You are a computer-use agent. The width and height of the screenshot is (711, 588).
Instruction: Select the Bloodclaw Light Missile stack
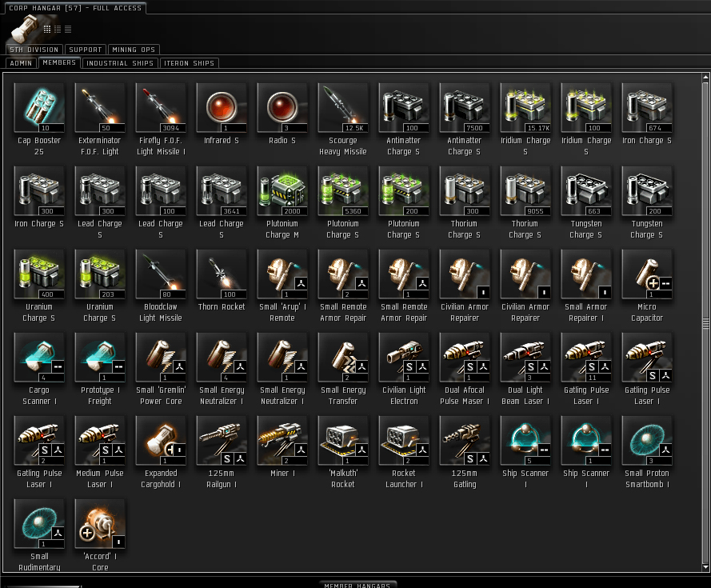[161, 274]
